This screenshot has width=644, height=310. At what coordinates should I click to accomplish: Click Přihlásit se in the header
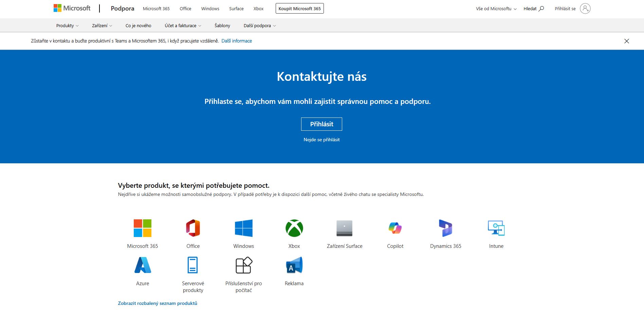[x=565, y=8]
